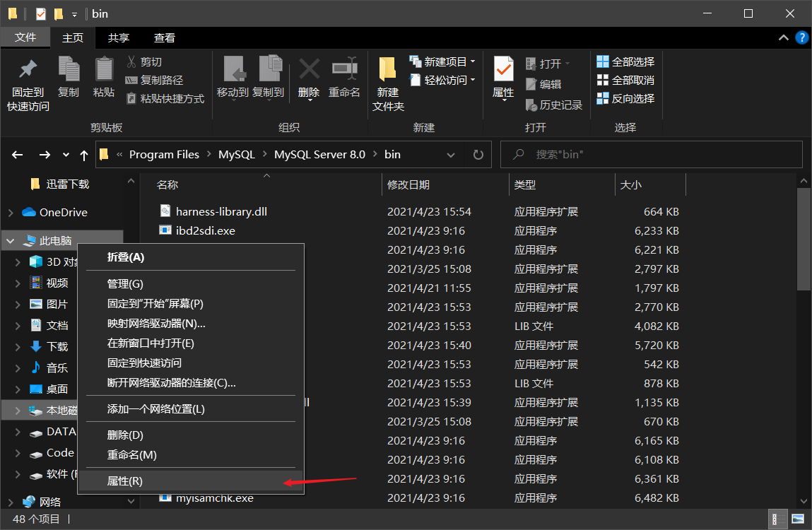The height and width of the screenshot is (530, 812).
Task: Switch to the Share (共享) tab
Action: coord(119,38)
